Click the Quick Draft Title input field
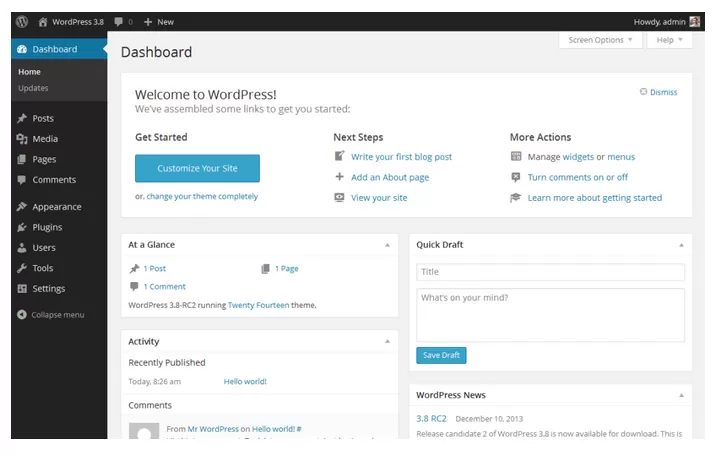717x456 pixels. tap(550, 272)
